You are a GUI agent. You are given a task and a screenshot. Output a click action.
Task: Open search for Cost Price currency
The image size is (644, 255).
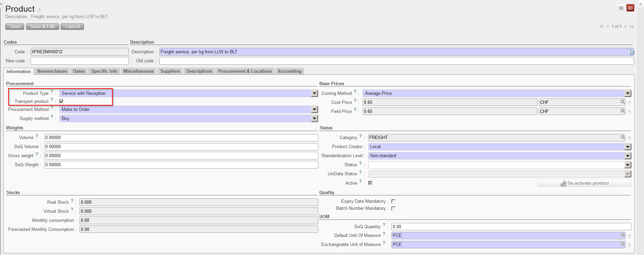coord(623,102)
